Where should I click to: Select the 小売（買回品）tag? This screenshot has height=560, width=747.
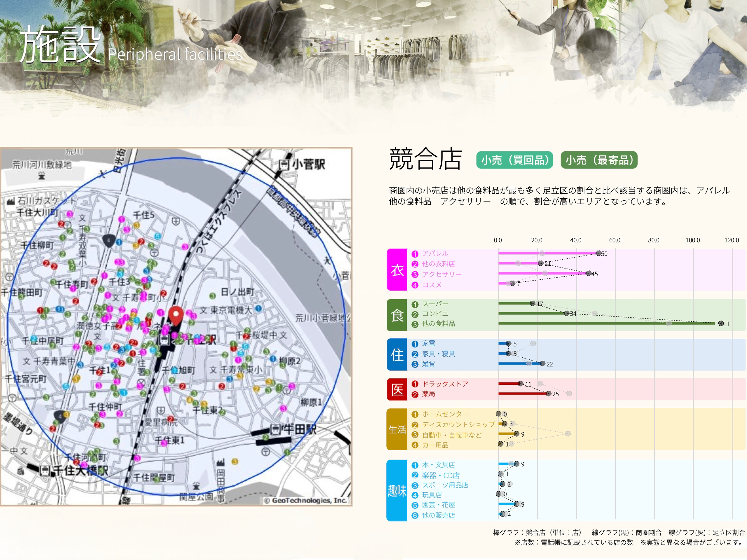tap(514, 160)
